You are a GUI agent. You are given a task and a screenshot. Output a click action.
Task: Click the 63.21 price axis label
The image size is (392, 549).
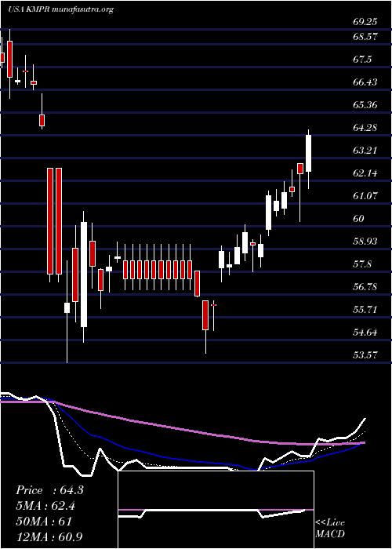pos(365,151)
